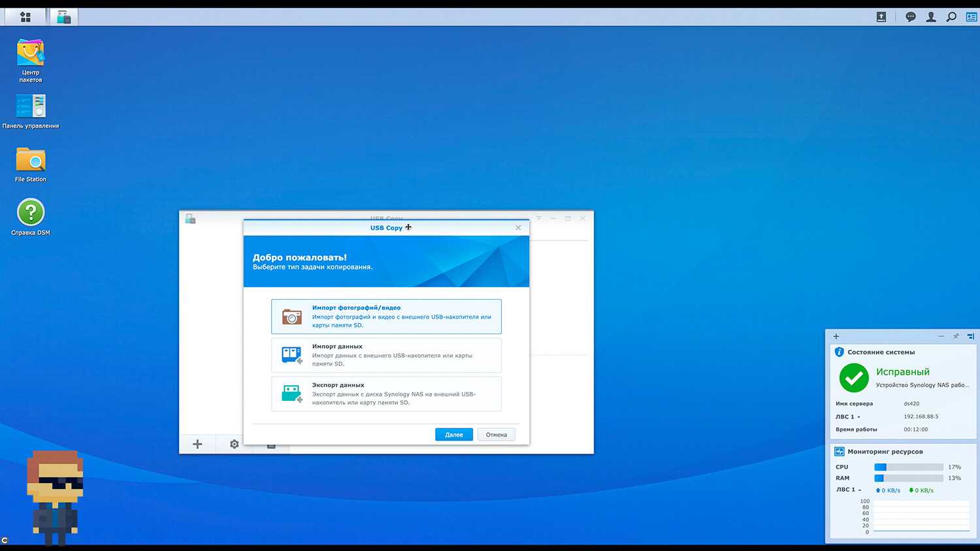Select Импорт фотографий/видео task type

pyautogui.click(x=386, y=317)
